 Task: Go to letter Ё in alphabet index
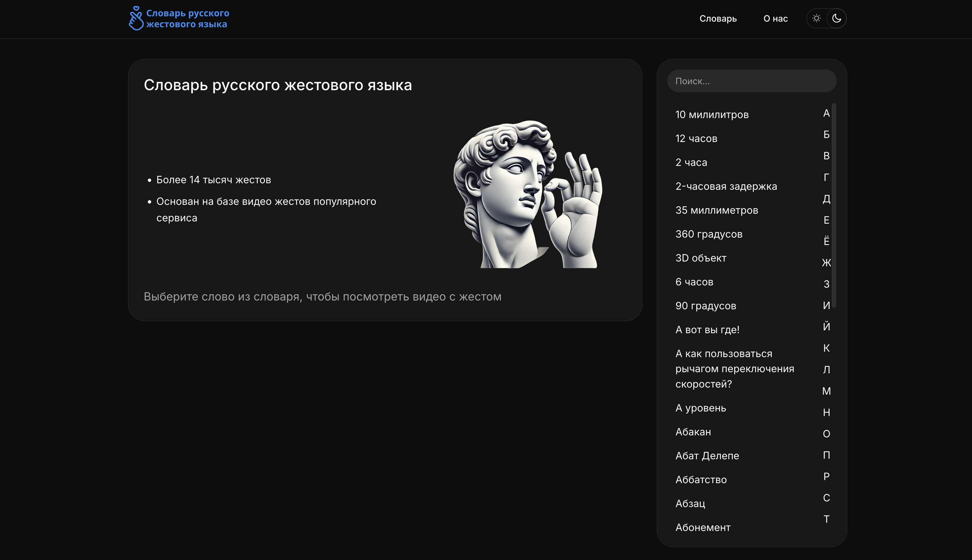pos(826,241)
